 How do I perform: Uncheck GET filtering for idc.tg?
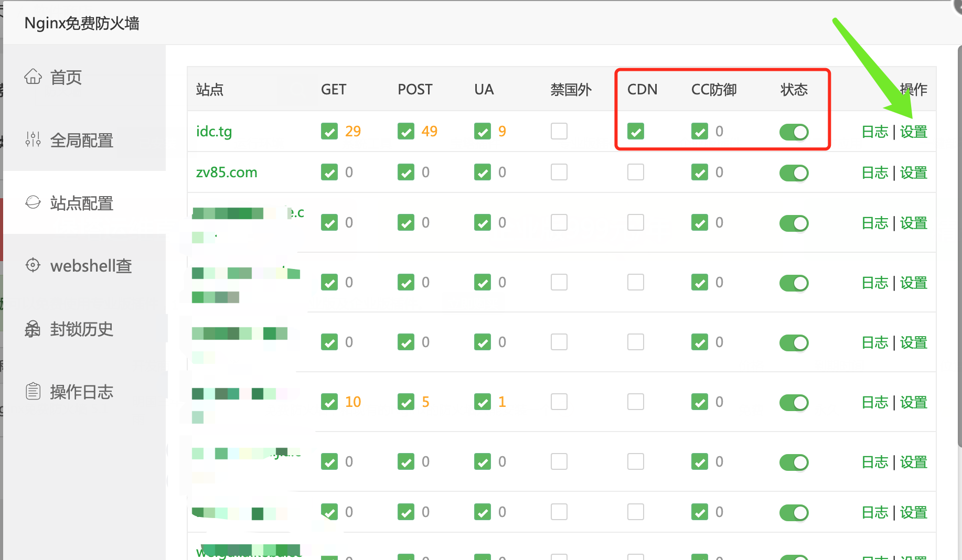[x=329, y=132]
